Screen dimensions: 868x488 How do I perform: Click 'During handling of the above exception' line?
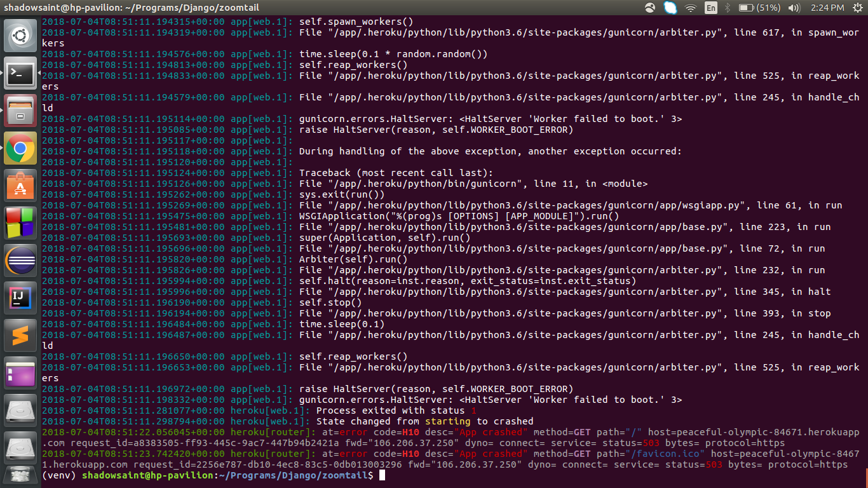[x=490, y=151]
